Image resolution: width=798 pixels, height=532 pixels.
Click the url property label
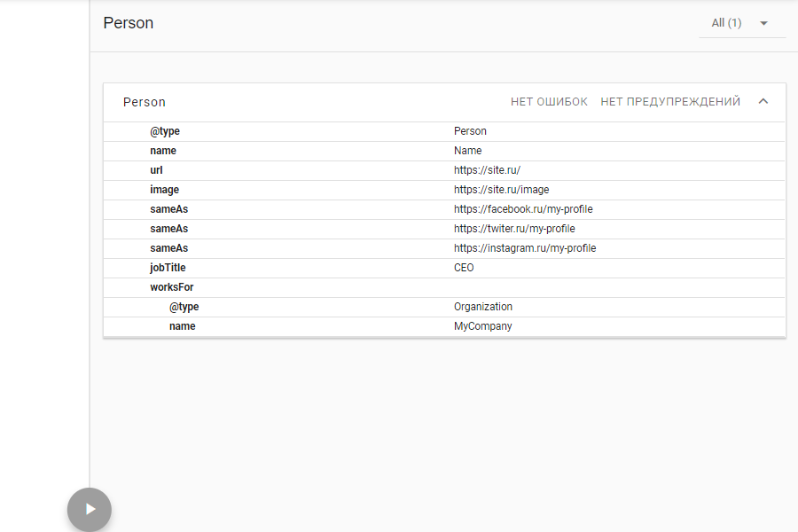[156, 170]
